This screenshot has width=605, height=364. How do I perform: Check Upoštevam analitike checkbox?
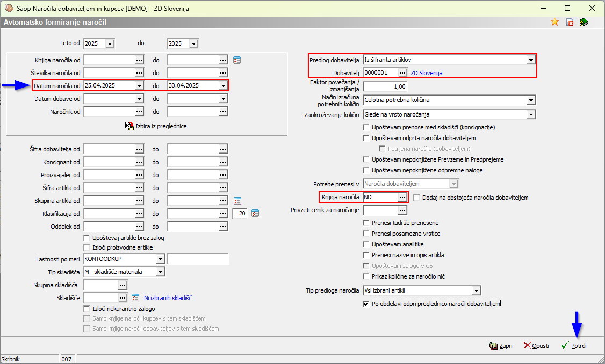366,244
